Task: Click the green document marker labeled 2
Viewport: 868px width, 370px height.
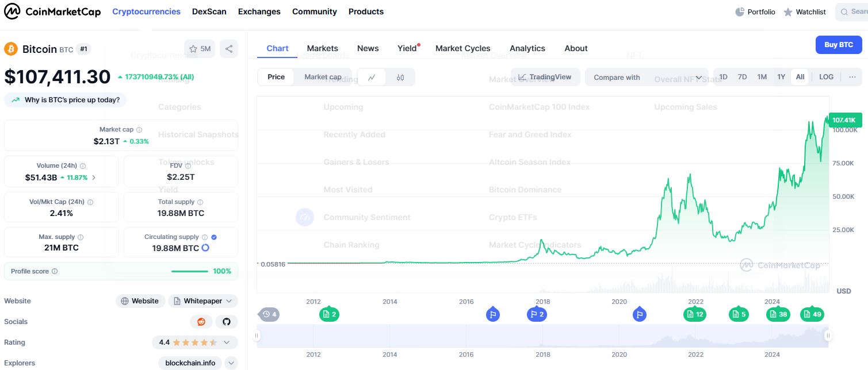Action: point(329,314)
